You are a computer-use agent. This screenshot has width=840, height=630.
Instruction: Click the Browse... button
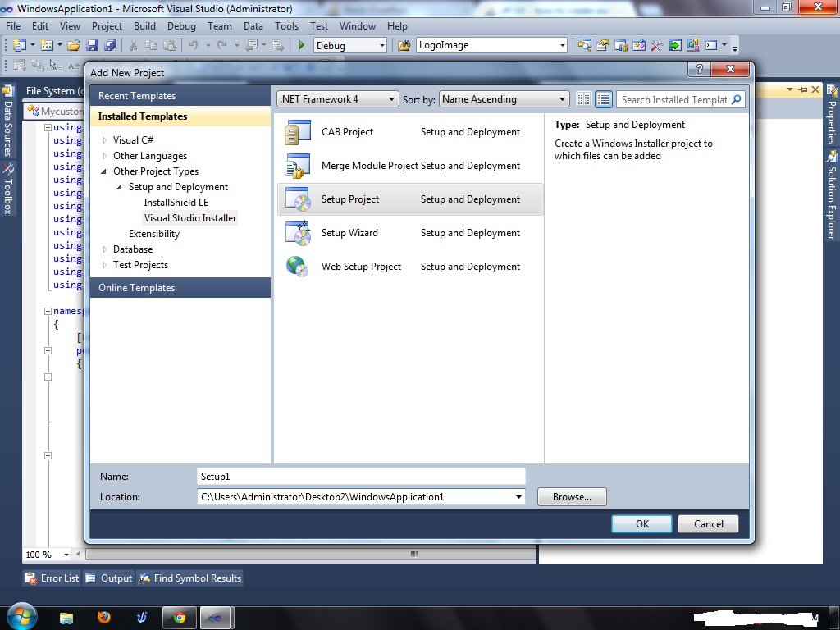(x=572, y=497)
